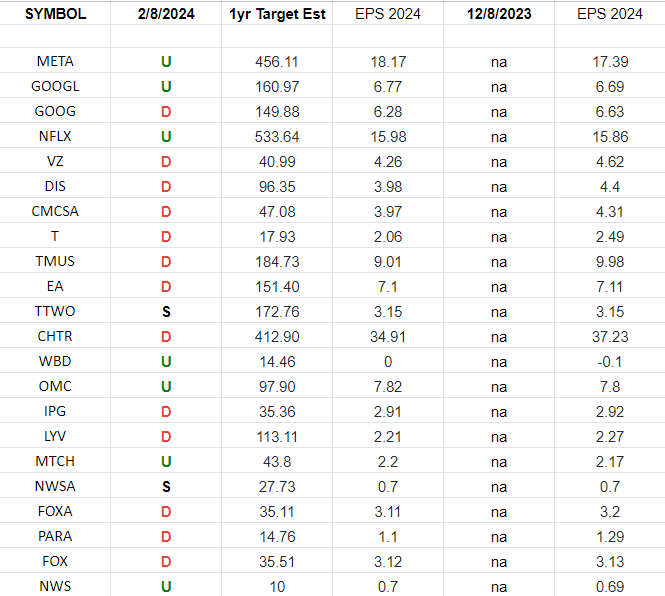
Task: Click the EPS value 34.91
Action: (388, 337)
